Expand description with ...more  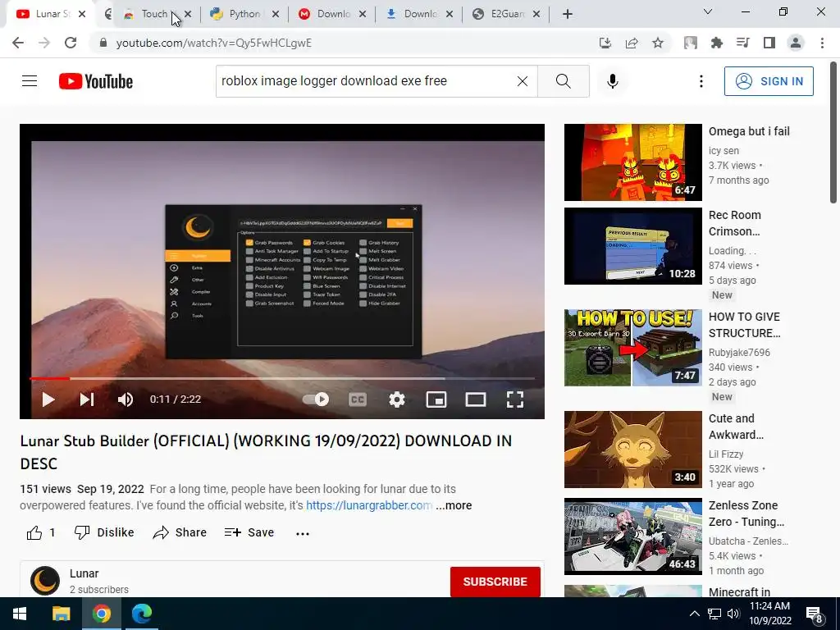tap(454, 505)
